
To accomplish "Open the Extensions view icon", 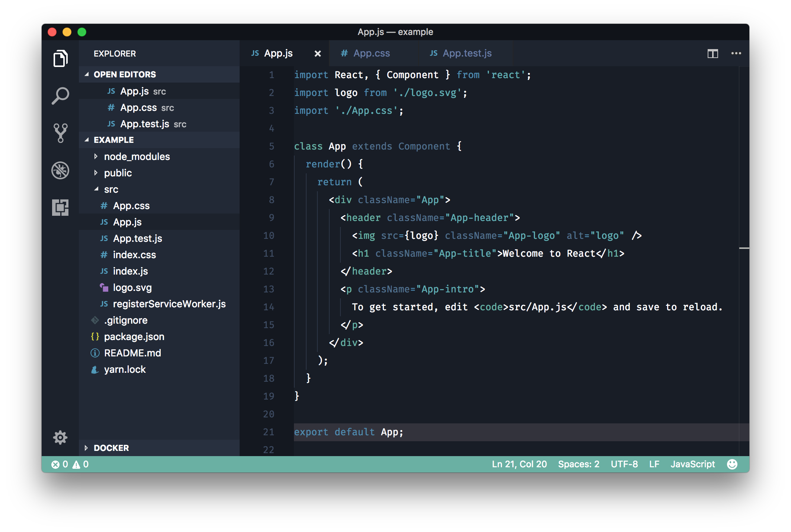I will [60, 207].
